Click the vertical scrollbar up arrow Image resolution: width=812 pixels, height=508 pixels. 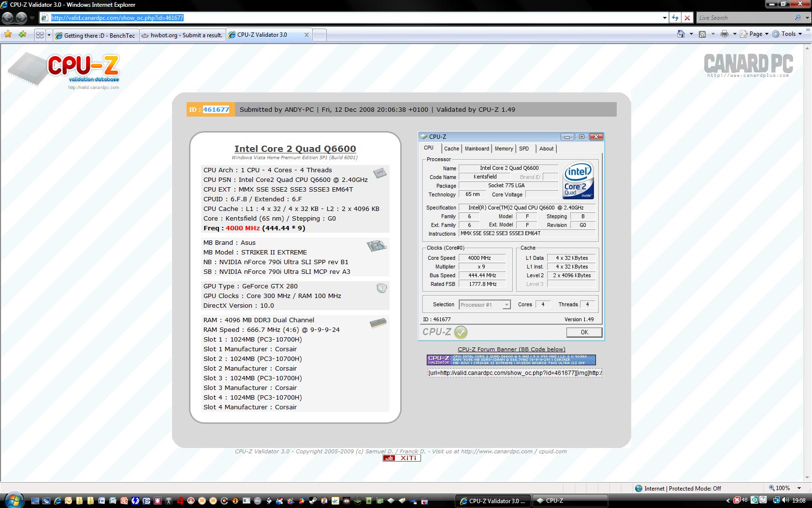click(x=808, y=47)
